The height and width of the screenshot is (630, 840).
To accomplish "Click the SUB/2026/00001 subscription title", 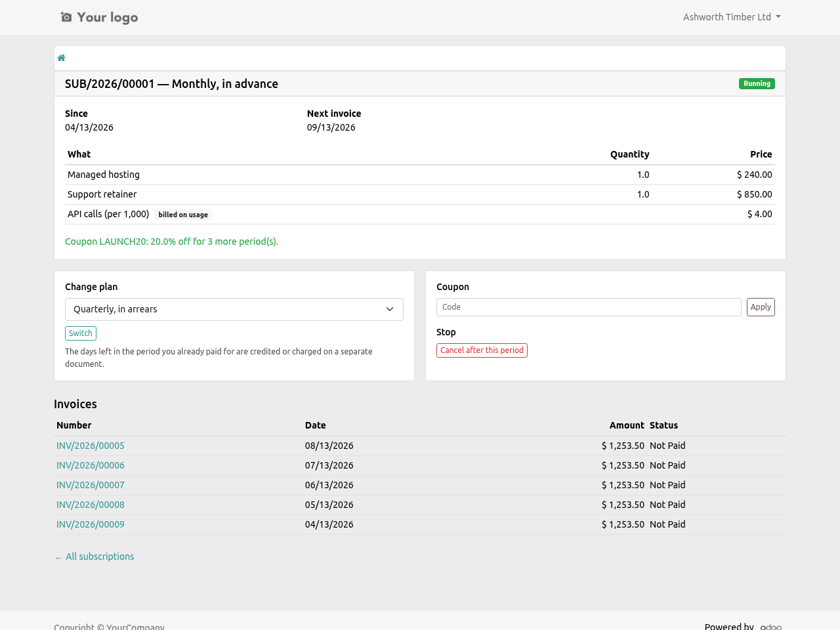I will coord(172,84).
